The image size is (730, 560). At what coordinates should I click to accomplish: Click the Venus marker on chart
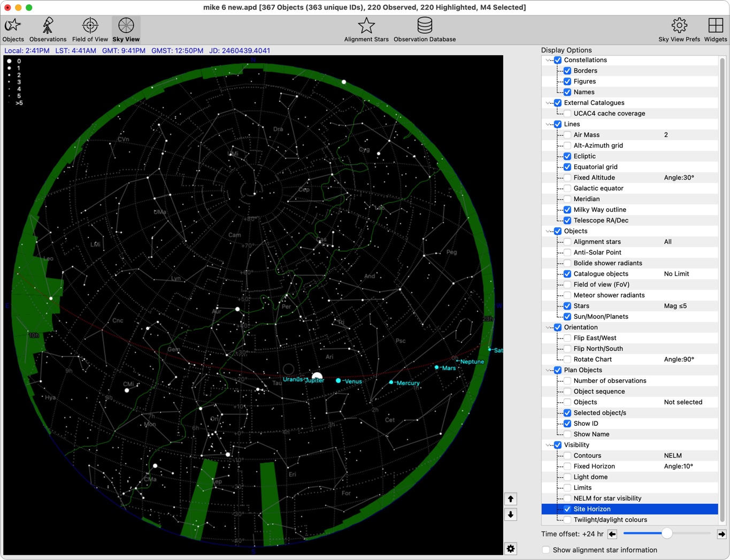338,381
